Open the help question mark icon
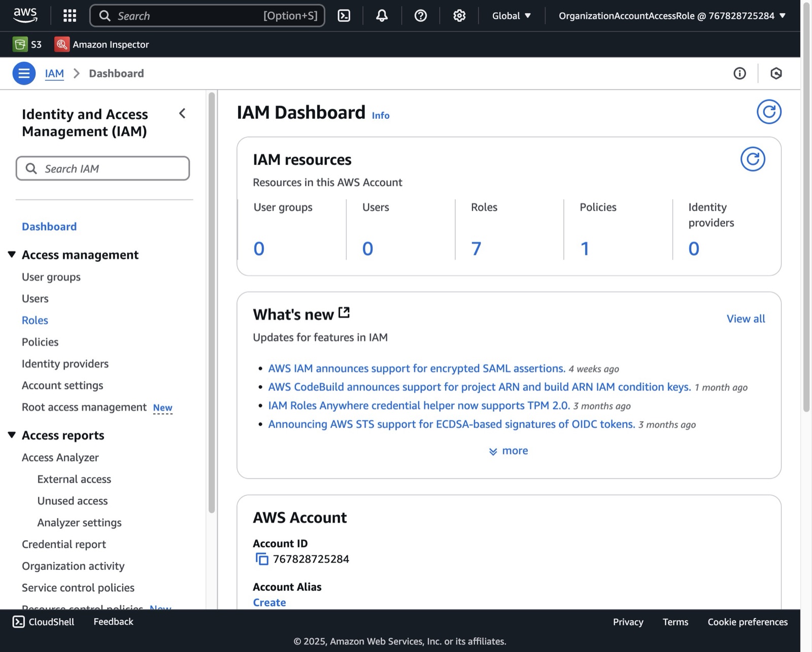812x652 pixels. [421, 16]
